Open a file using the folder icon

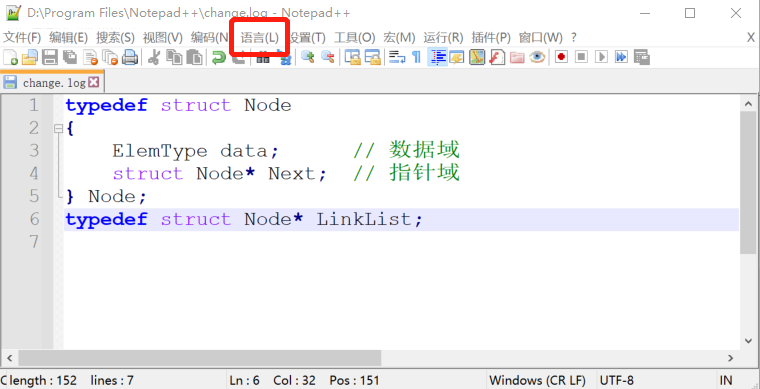click(x=30, y=57)
